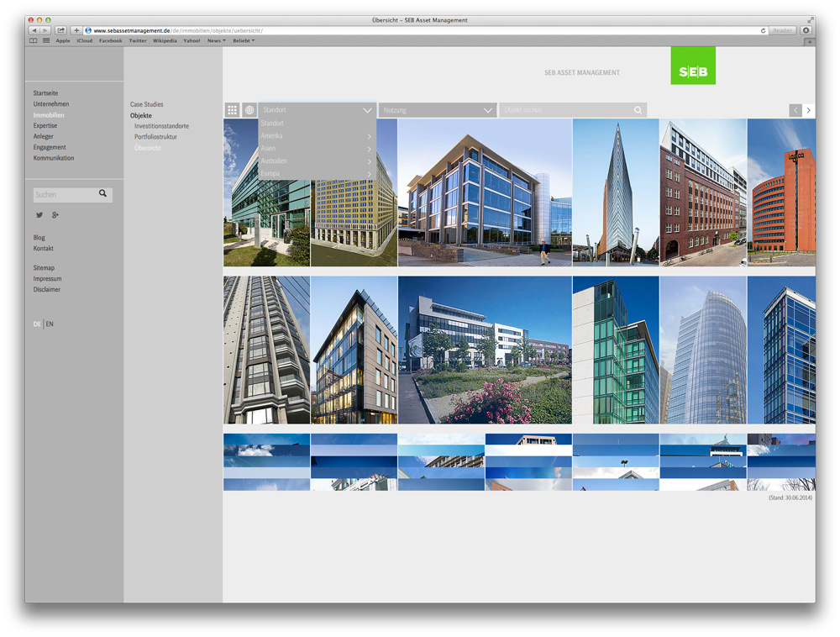The image size is (840, 637).
Task: Click the Objekt suchen search field
Action: tap(566, 110)
